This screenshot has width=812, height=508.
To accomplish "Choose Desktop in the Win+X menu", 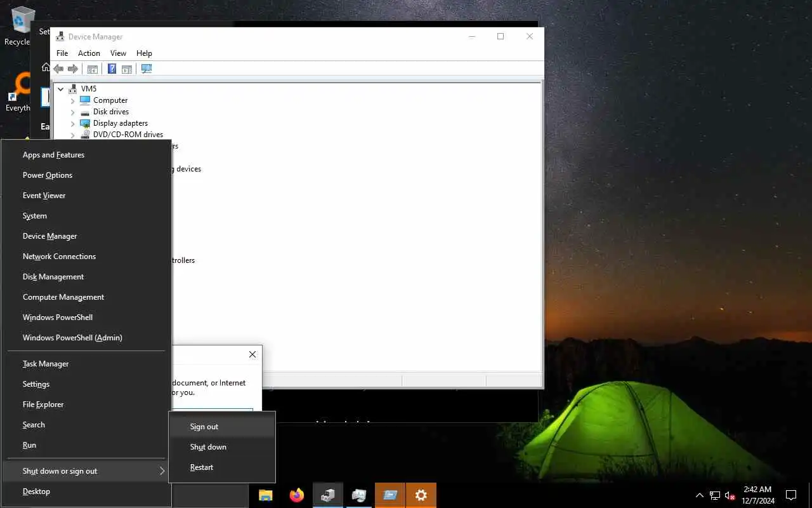I will click(86, 491).
